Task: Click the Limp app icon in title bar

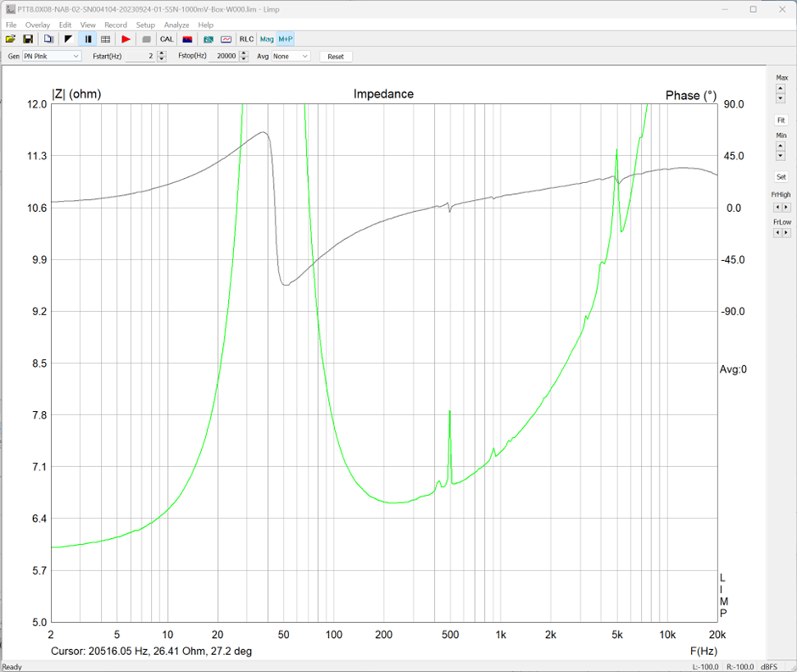Action: coord(11,9)
